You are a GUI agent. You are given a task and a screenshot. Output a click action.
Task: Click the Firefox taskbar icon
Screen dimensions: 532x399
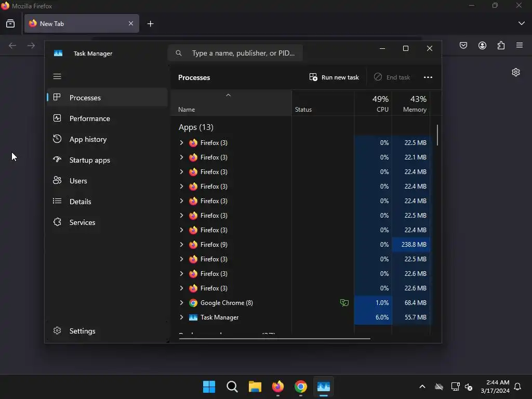click(278, 387)
